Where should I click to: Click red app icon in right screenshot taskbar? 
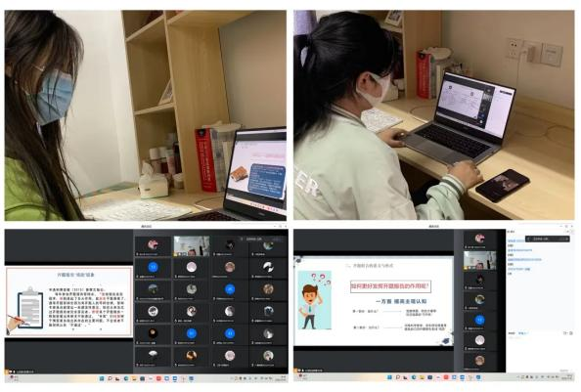[446, 377]
